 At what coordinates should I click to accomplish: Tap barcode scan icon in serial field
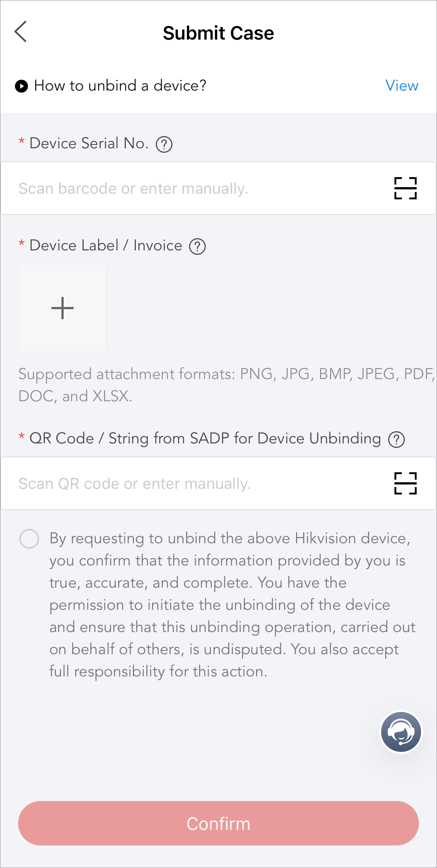coord(406,188)
